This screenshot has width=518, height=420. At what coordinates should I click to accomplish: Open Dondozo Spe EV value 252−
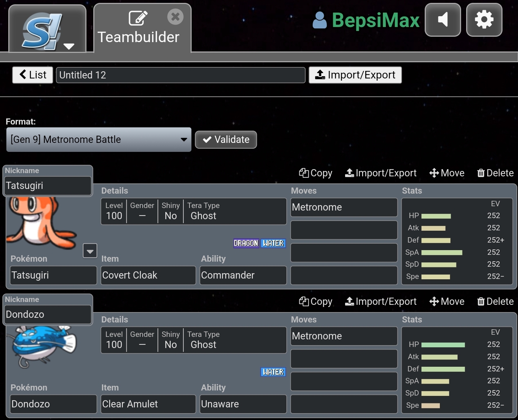tap(496, 405)
